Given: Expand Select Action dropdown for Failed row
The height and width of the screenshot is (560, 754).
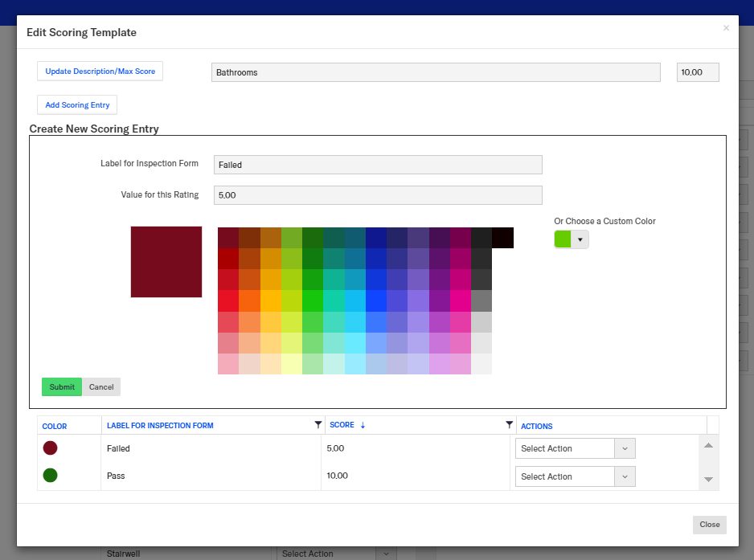Looking at the screenshot, I should pos(625,448).
